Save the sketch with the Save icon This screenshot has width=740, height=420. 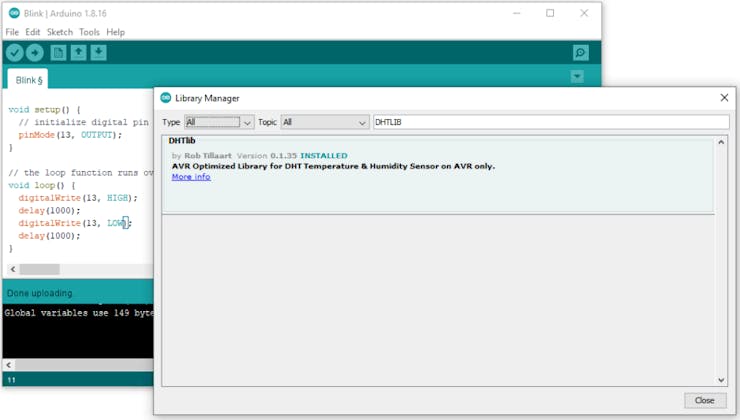(99, 53)
